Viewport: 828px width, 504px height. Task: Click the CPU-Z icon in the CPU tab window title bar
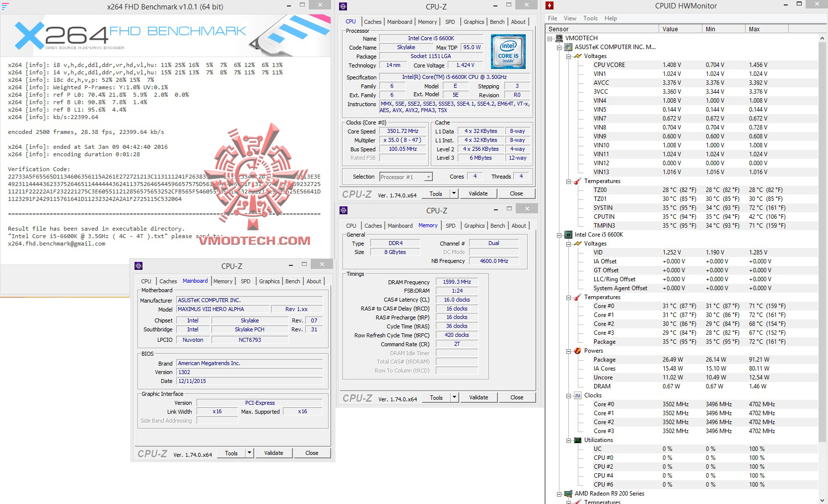(343, 6)
